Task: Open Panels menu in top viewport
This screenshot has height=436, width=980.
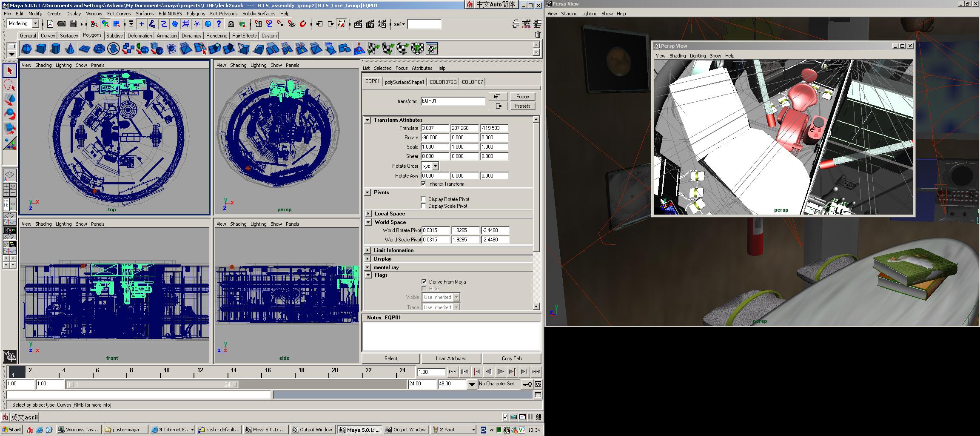Action: click(x=97, y=65)
